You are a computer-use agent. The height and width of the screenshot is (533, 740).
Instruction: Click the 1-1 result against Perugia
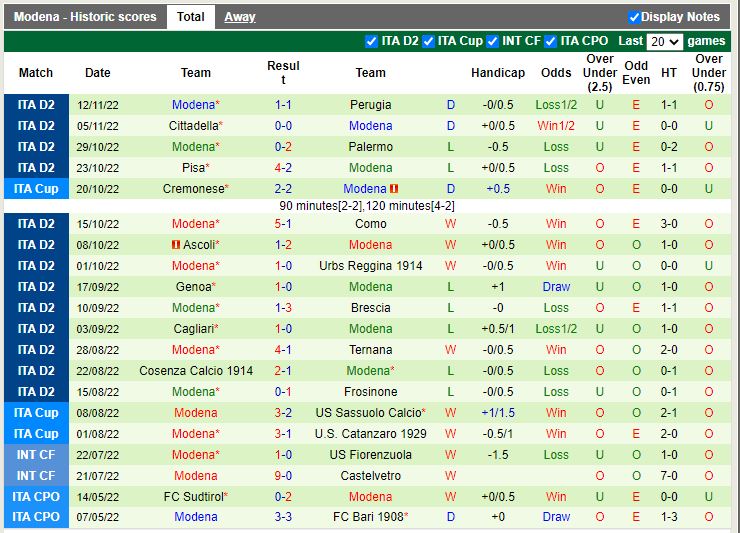coord(283,105)
